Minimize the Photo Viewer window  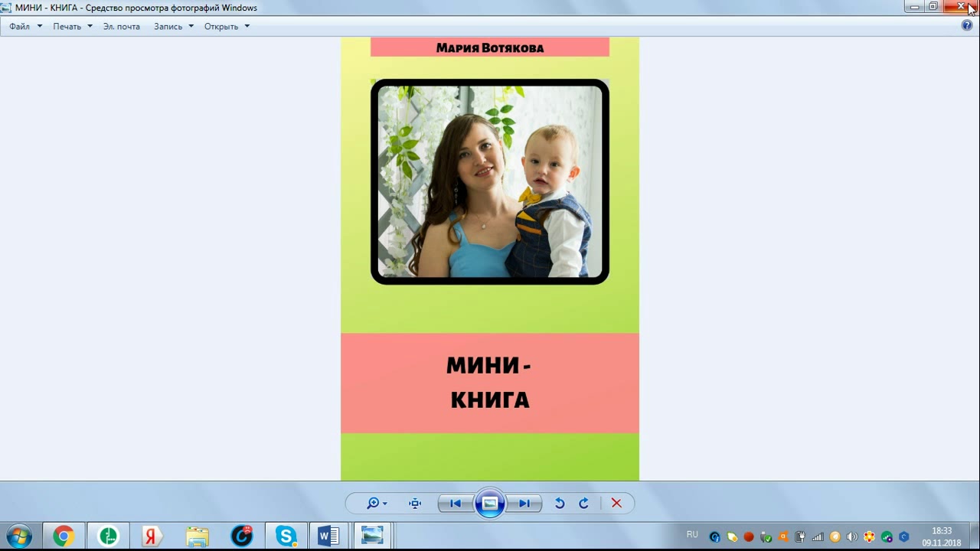pos(913,7)
